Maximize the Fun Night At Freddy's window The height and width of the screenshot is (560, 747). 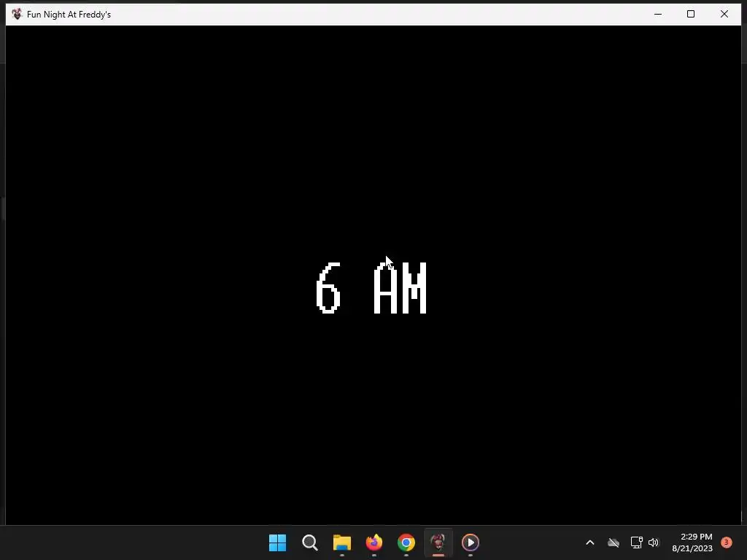coord(691,15)
